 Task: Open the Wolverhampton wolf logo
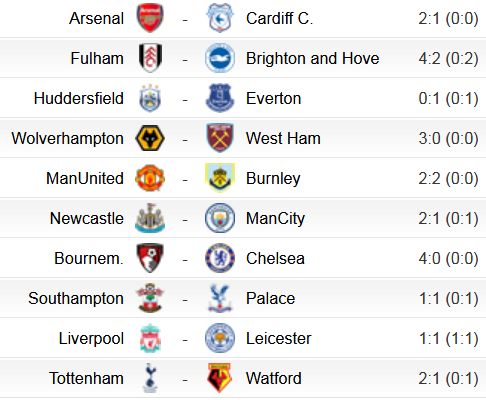point(150,138)
